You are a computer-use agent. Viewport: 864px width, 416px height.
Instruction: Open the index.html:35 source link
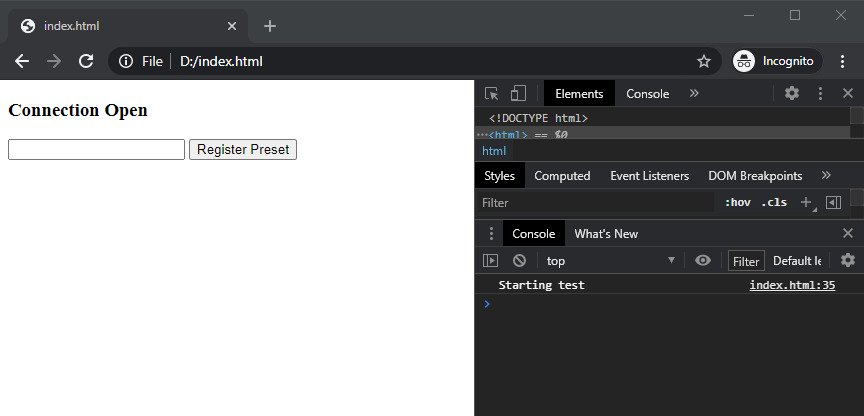792,285
